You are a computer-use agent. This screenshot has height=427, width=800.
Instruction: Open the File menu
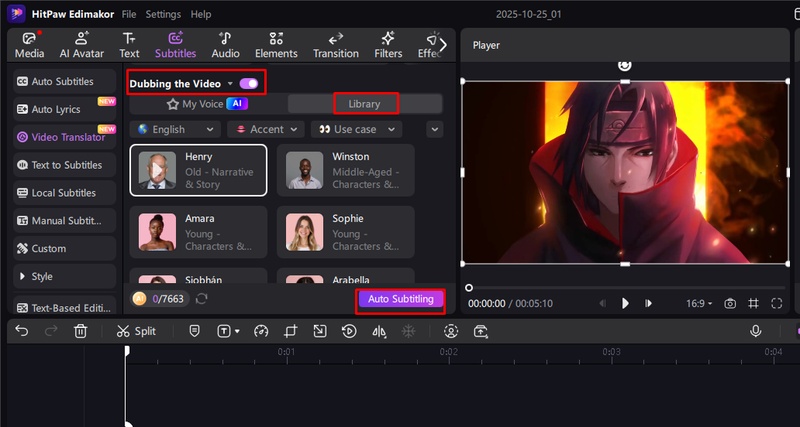point(129,14)
